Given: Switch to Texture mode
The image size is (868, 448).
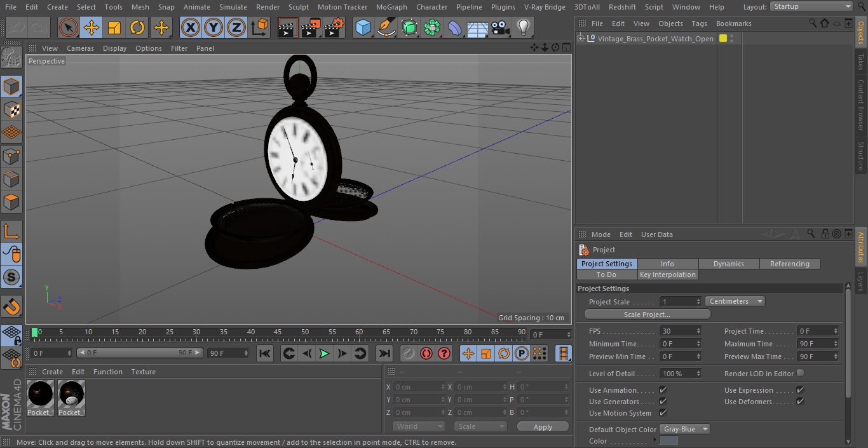Looking at the screenshot, I should pyautogui.click(x=11, y=109).
